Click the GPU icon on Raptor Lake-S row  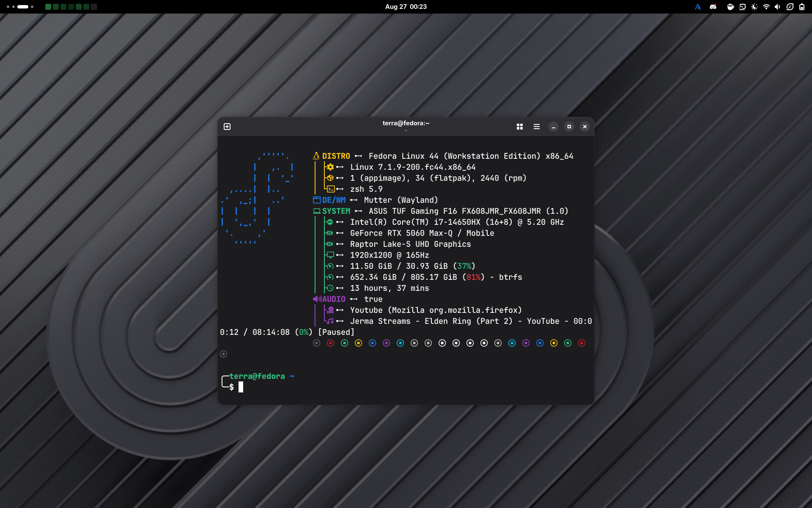(x=330, y=244)
